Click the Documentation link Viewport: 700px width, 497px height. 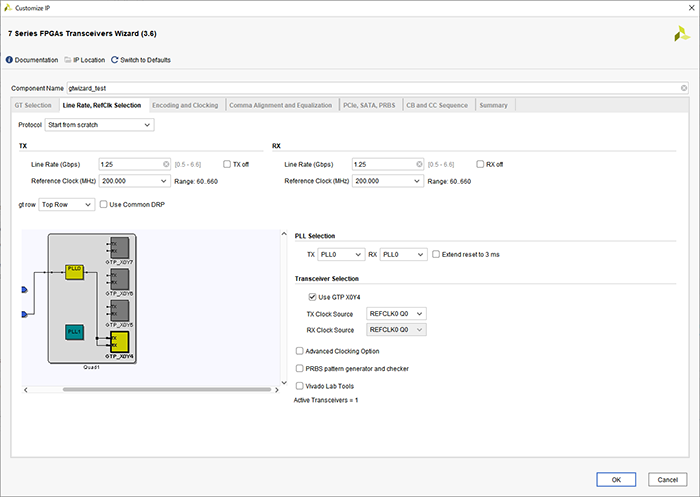click(36, 60)
